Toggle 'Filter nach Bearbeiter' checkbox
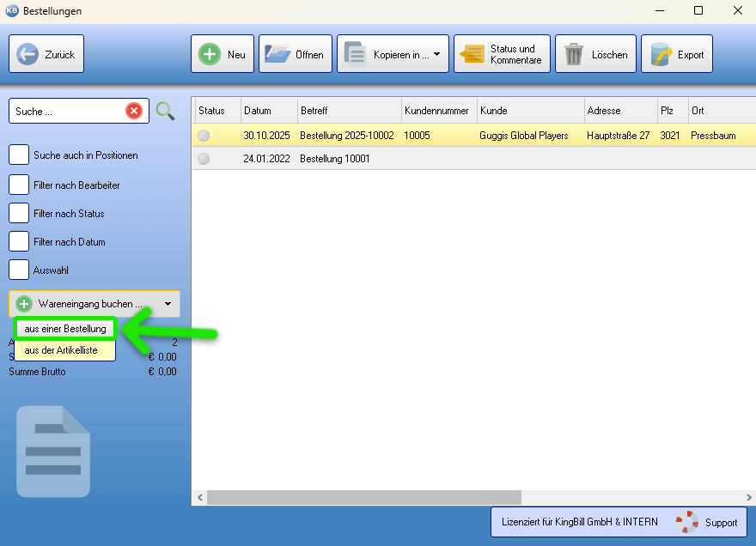Viewport: 756px width, 546px height. pyautogui.click(x=19, y=185)
